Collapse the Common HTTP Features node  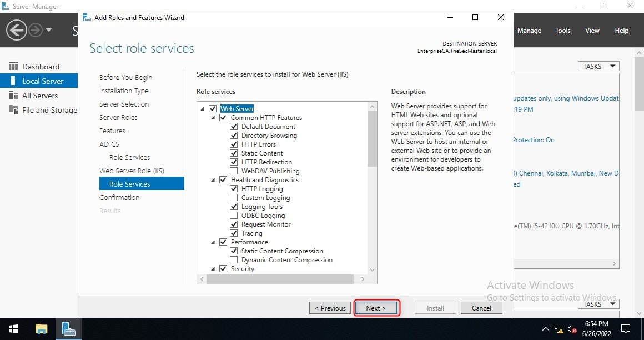point(213,118)
